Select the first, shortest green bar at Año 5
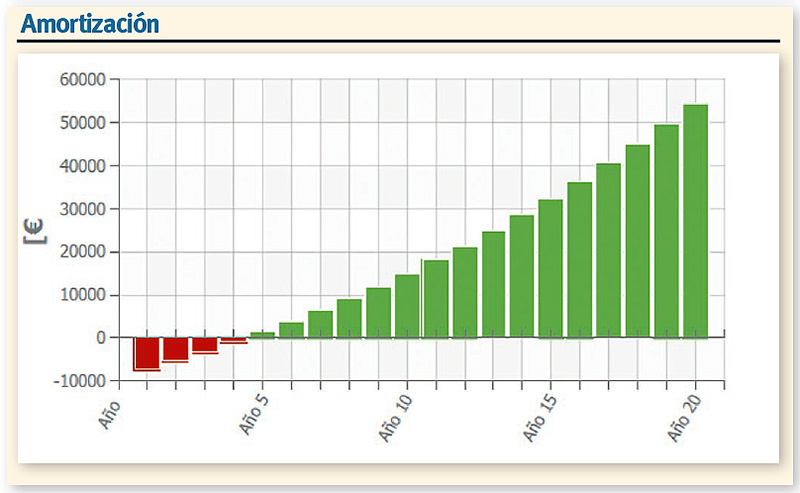This screenshot has height=493, width=800. [x=262, y=335]
